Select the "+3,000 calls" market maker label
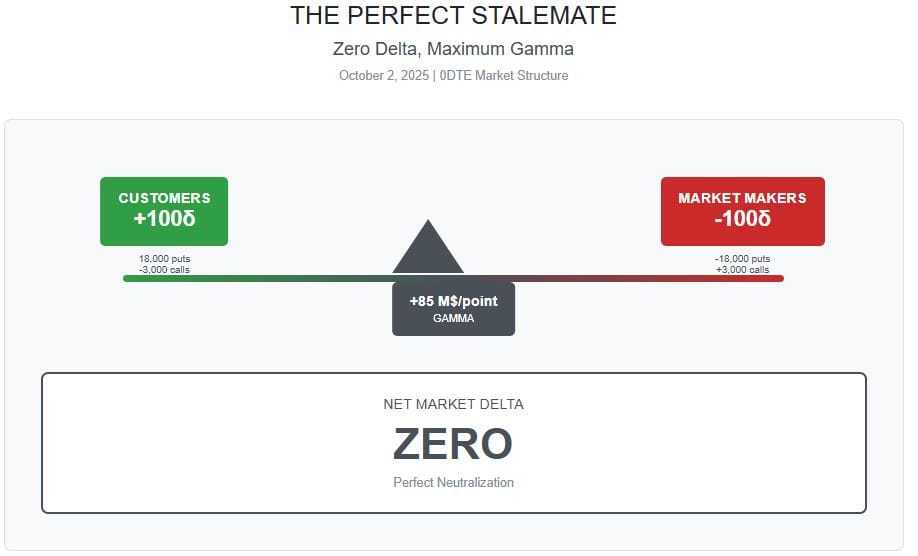918x556 pixels. click(x=742, y=269)
